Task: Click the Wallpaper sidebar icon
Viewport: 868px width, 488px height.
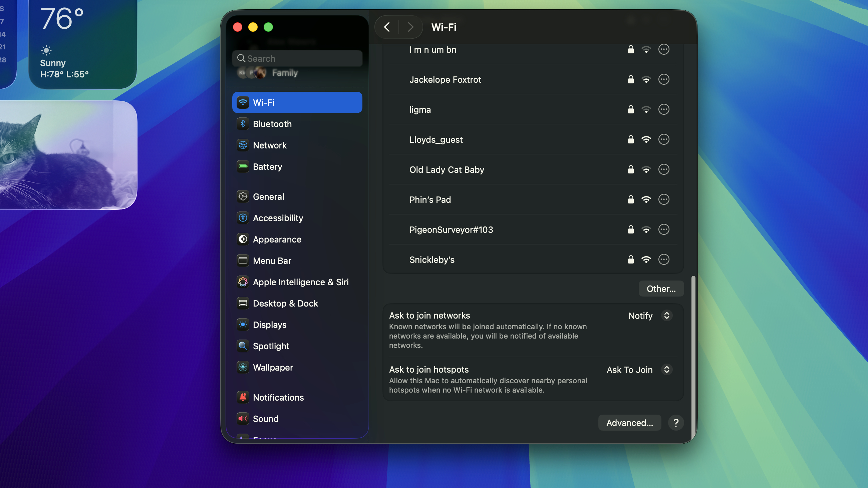Action: pyautogui.click(x=243, y=367)
